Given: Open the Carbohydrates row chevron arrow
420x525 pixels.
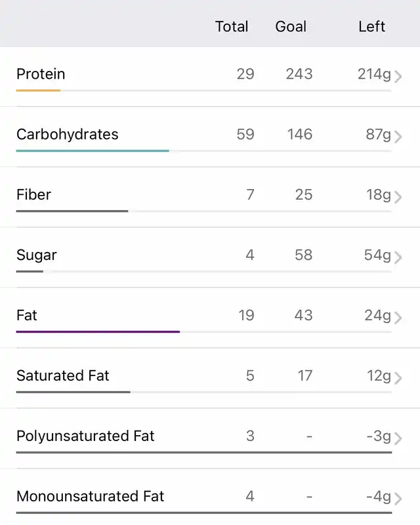Looking at the screenshot, I should tap(398, 136).
